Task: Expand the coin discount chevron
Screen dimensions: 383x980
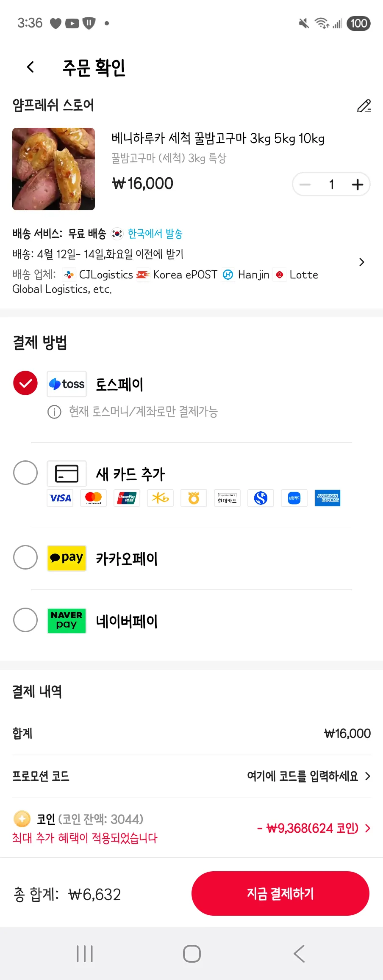Action: point(367,828)
